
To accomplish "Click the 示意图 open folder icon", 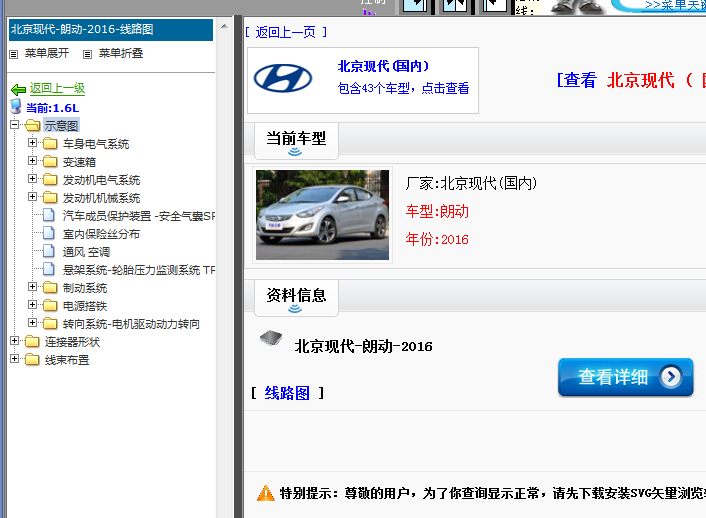I will tap(33, 125).
